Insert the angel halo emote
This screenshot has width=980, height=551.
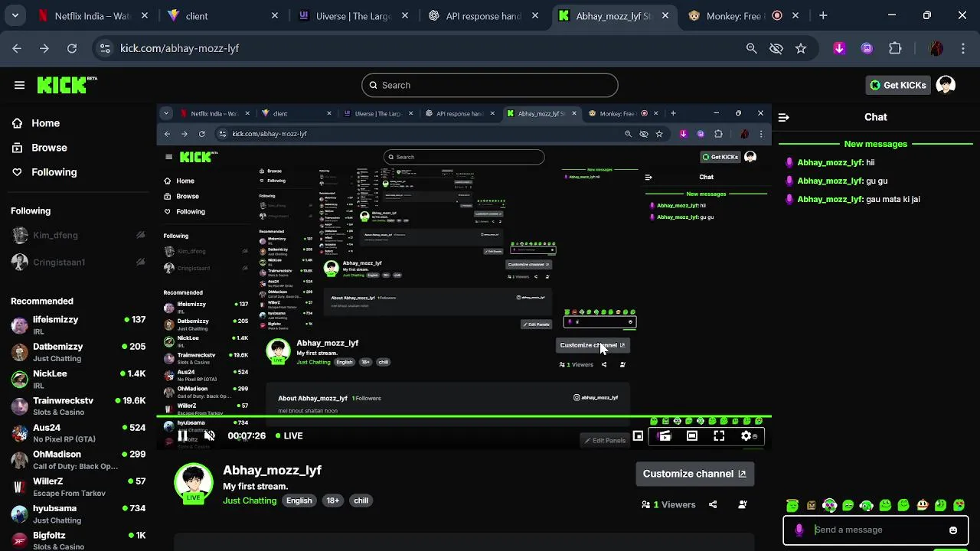coord(792,505)
